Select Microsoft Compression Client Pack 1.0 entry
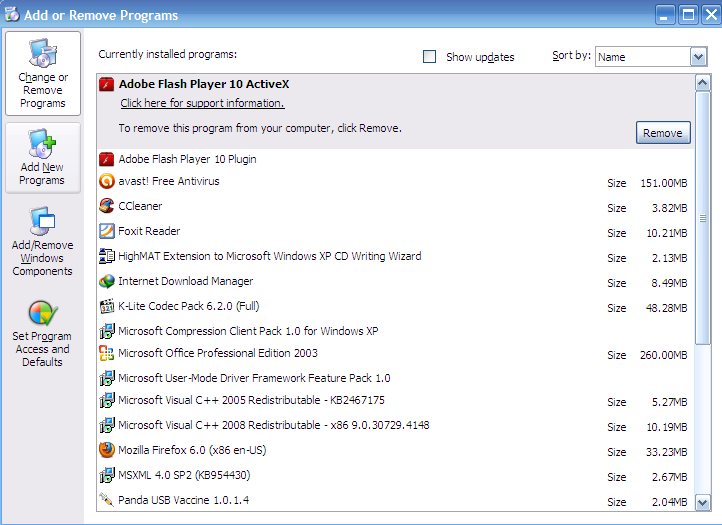 395,331
